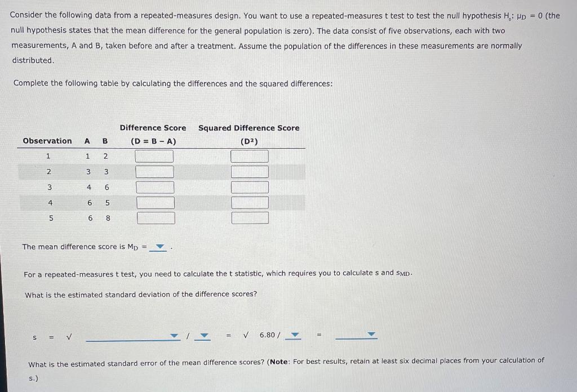Open the mean difference score MD dropdown
The height and width of the screenshot is (392, 577).
pyautogui.click(x=159, y=246)
